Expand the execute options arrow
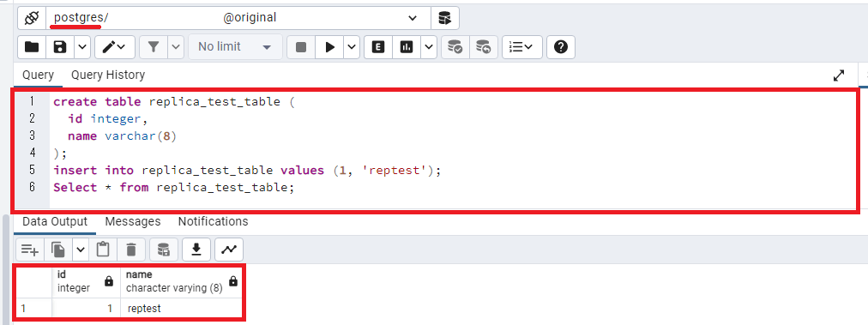 click(x=352, y=47)
